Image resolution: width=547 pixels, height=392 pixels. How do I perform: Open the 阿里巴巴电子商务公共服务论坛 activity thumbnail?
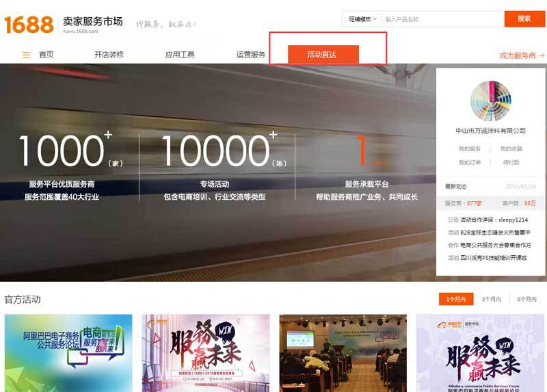tap(68, 353)
